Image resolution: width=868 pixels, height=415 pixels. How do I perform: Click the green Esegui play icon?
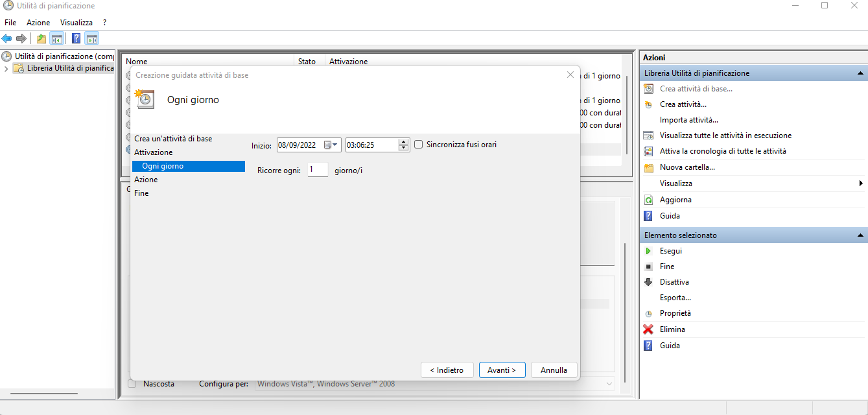(648, 251)
